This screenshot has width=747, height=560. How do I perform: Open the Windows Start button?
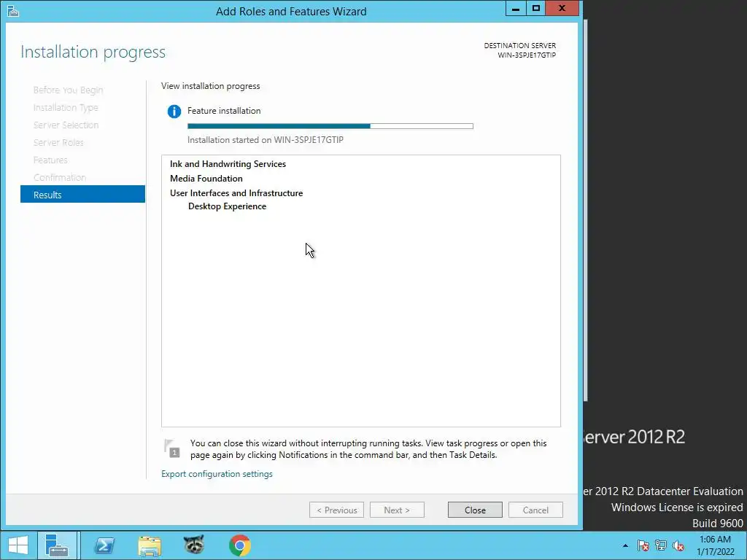[18, 545]
